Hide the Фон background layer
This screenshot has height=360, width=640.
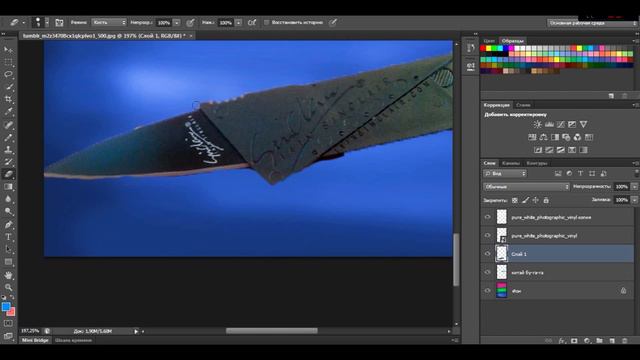487,291
